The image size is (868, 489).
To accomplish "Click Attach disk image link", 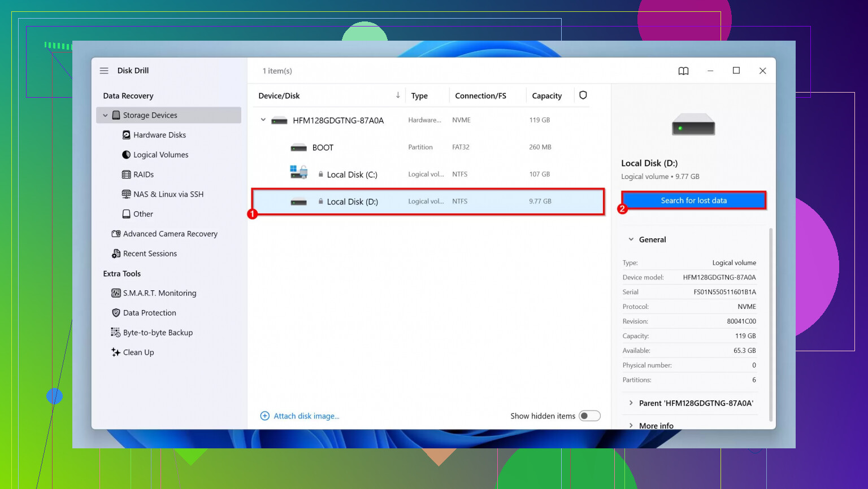I will pos(306,416).
